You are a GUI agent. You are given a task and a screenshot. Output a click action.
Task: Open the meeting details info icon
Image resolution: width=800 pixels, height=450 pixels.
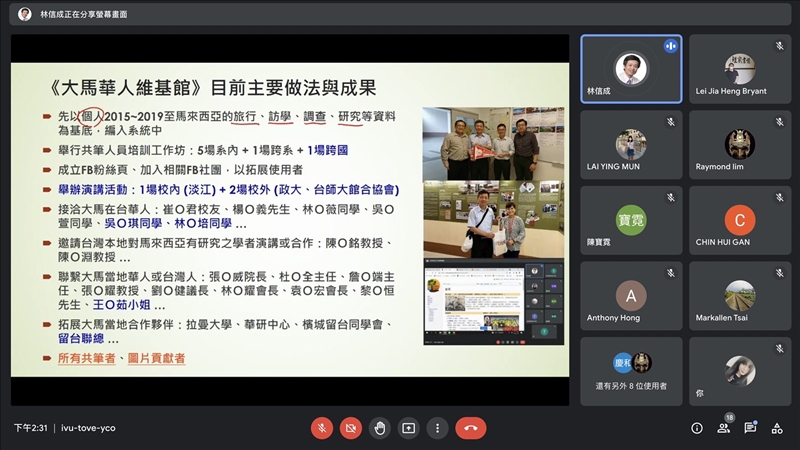[697, 428]
